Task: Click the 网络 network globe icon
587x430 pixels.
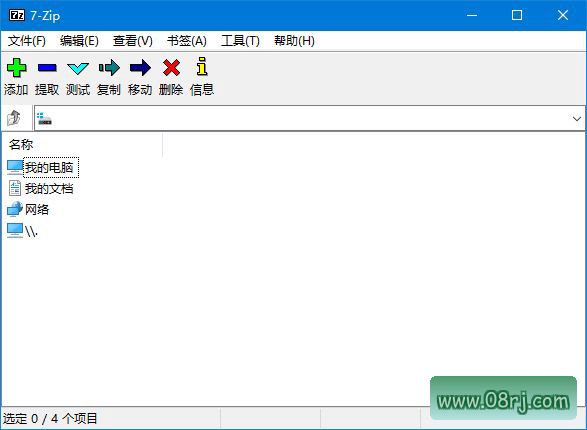Action: click(15, 209)
